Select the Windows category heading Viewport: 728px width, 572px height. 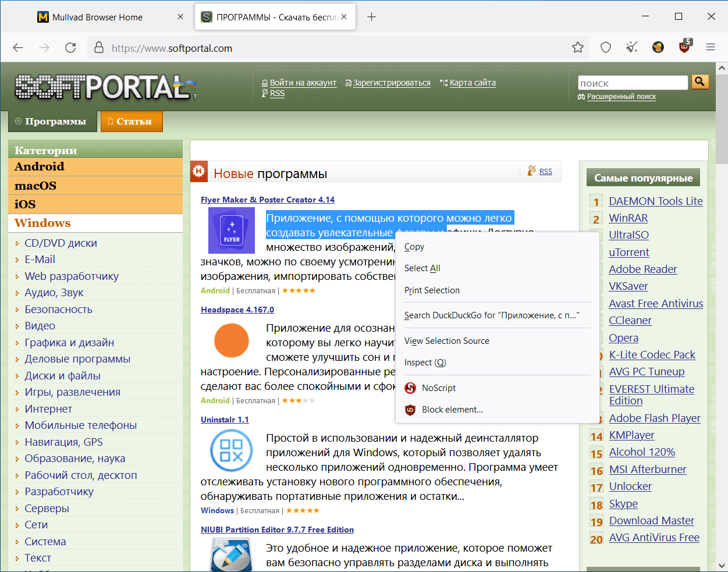click(x=95, y=223)
